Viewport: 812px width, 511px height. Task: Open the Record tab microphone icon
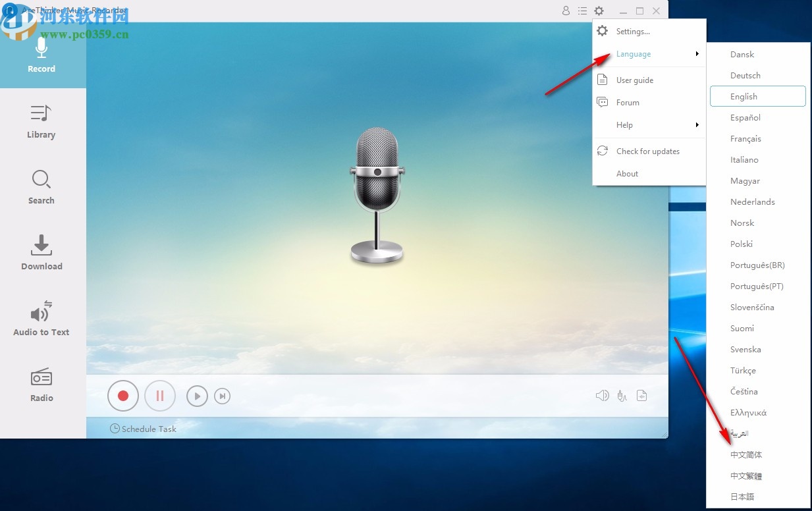41,47
